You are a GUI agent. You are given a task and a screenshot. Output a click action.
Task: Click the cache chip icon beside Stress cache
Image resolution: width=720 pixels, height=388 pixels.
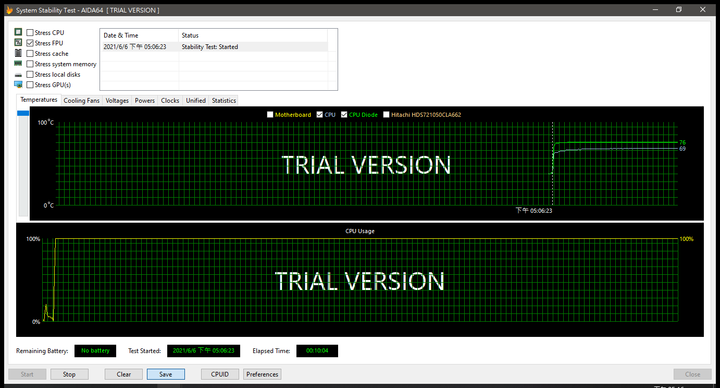18,53
